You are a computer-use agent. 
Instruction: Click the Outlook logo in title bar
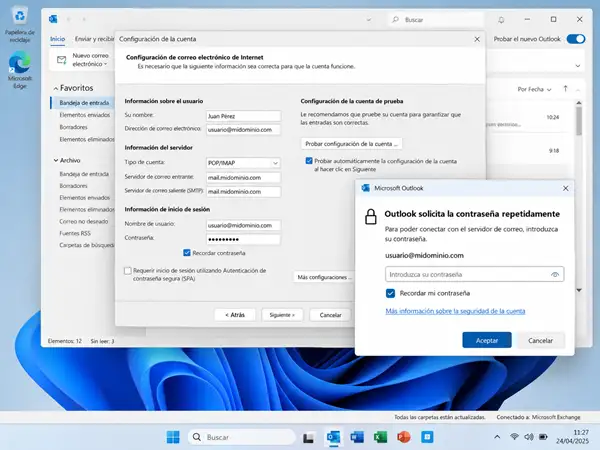click(53, 19)
